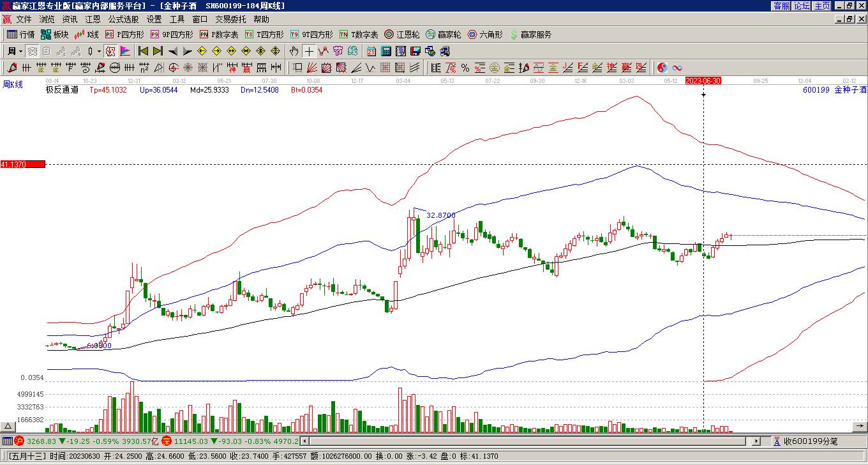868x465 pixels.
Task: Select the red compass circle drawing tool
Action: pos(174,68)
